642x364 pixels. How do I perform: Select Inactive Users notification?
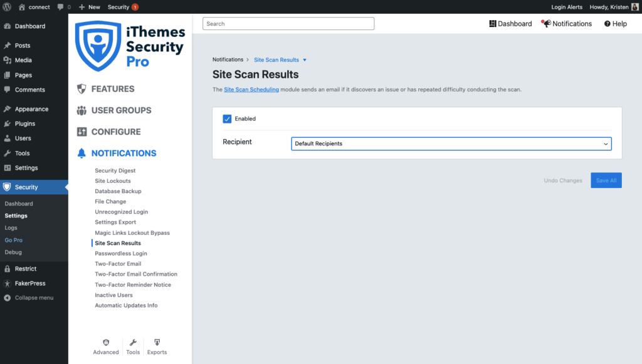coord(114,295)
